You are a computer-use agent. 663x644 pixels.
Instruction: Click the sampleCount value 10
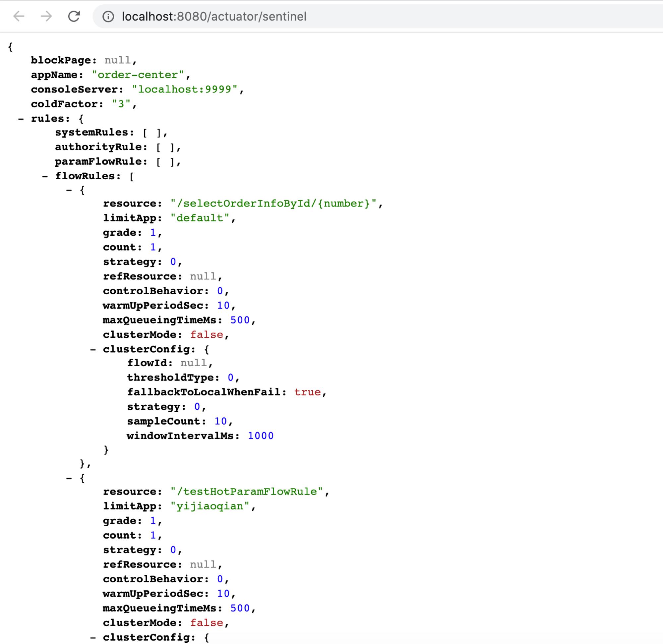(220, 421)
